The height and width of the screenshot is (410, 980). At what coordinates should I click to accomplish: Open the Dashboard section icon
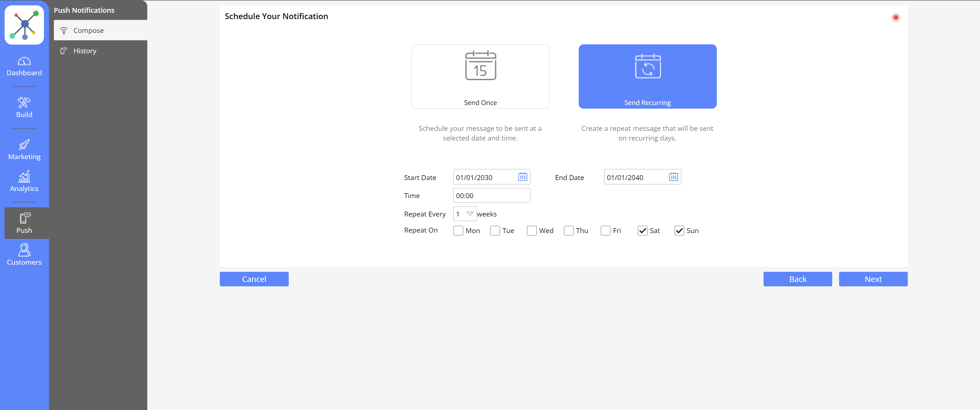(24, 61)
